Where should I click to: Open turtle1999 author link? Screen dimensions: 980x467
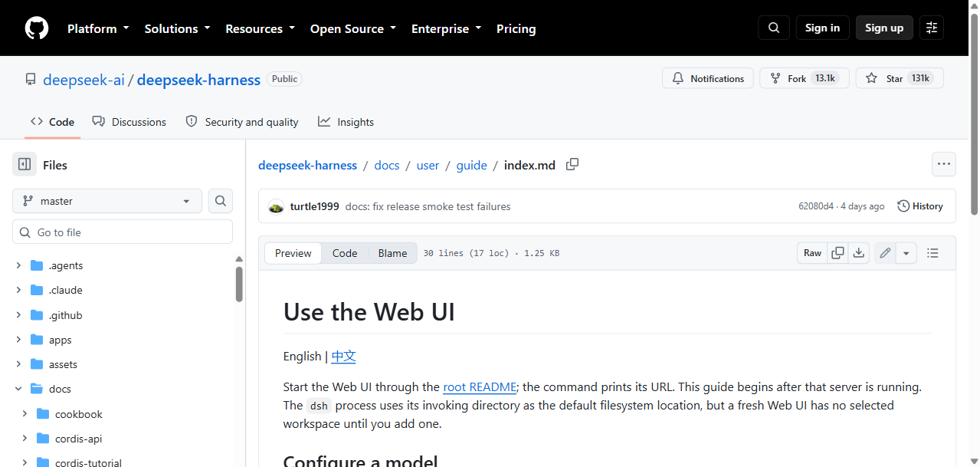pos(314,206)
